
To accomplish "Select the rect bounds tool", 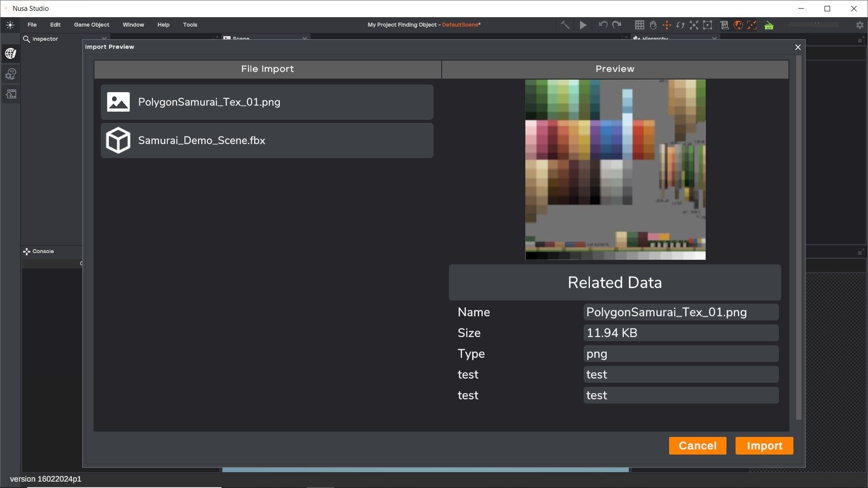I will (708, 25).
